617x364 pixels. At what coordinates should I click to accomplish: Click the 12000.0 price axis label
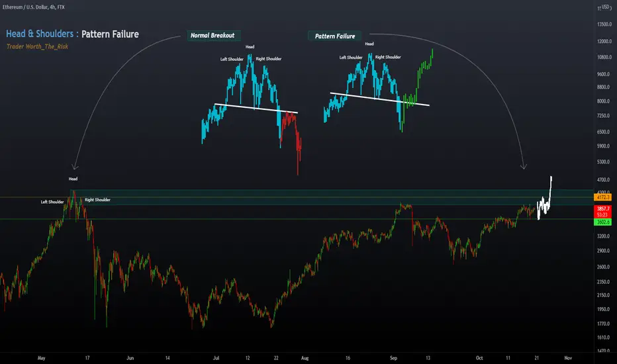coord(604,41)
